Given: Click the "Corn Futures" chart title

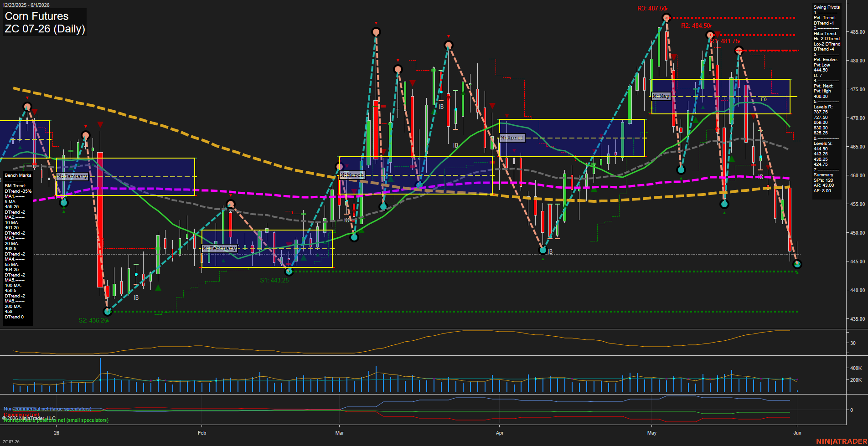Looking at the screenshot, I should coord(36,16).
